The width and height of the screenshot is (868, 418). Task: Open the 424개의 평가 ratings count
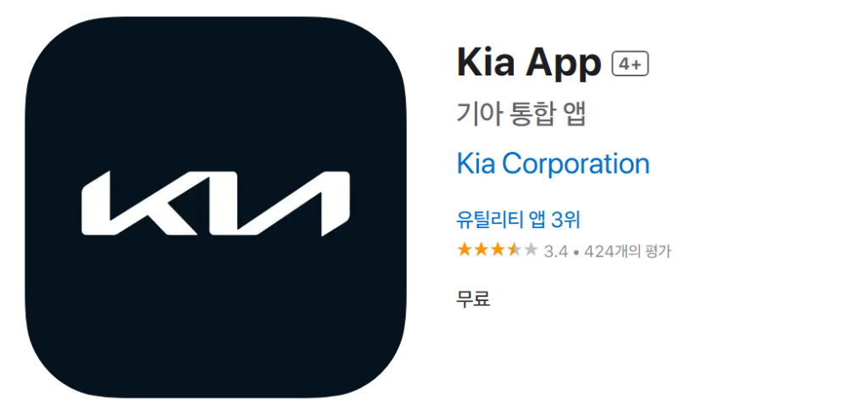pyautogui.click(x=627, y=251)
